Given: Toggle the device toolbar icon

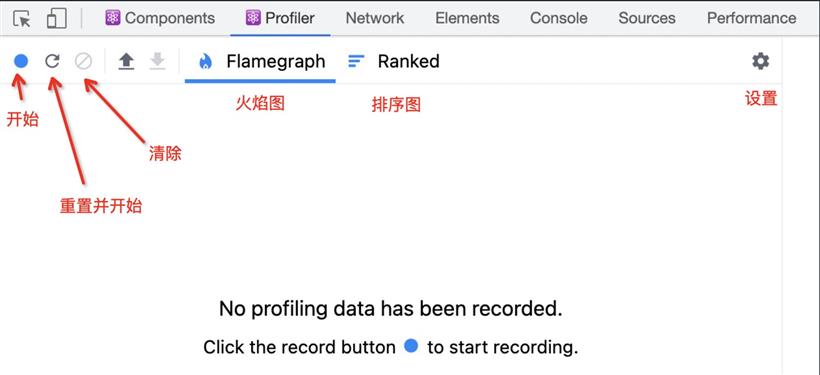Looking at the screenshot, I should (x=56, y=18).
